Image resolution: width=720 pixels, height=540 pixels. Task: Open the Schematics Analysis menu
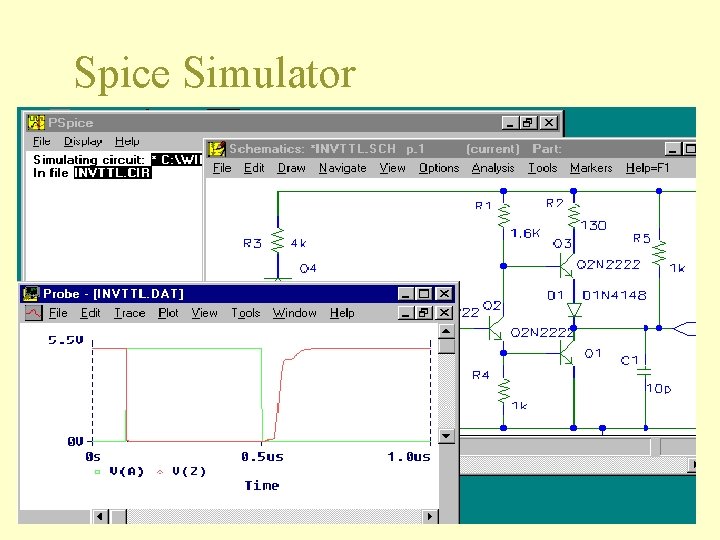pyautogui.click(x=493, y=168)
